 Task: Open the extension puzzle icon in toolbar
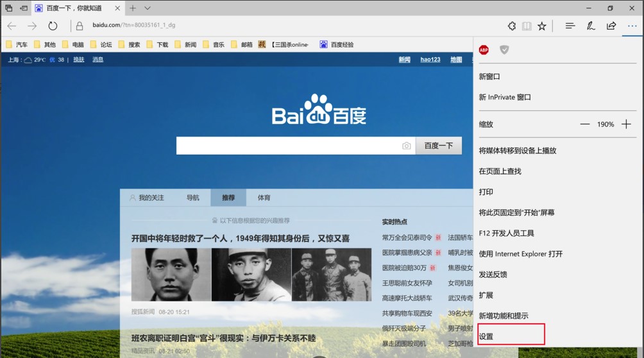click(x=512, y=26)
